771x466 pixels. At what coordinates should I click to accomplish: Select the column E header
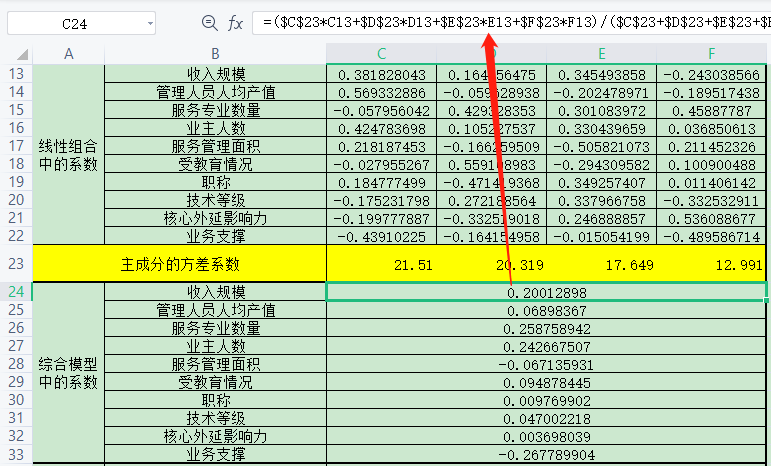coord(601,53)
